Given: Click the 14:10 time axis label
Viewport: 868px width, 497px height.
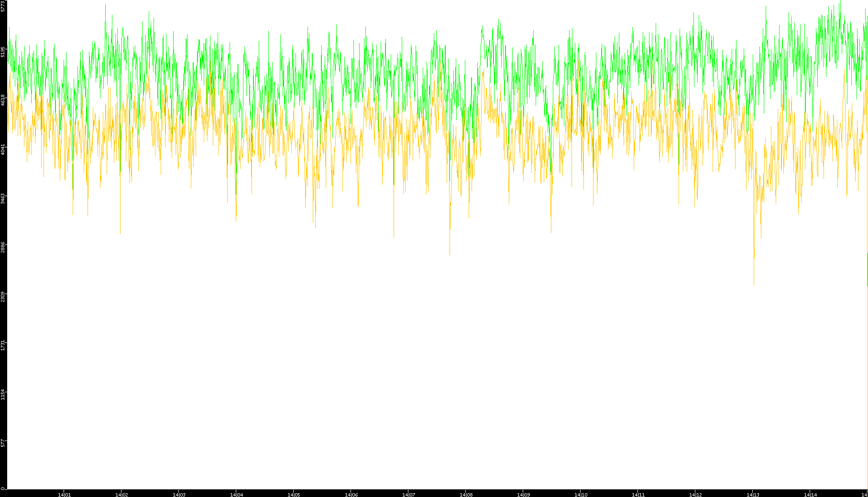Looking at the screenshot, I should point(581,495).
